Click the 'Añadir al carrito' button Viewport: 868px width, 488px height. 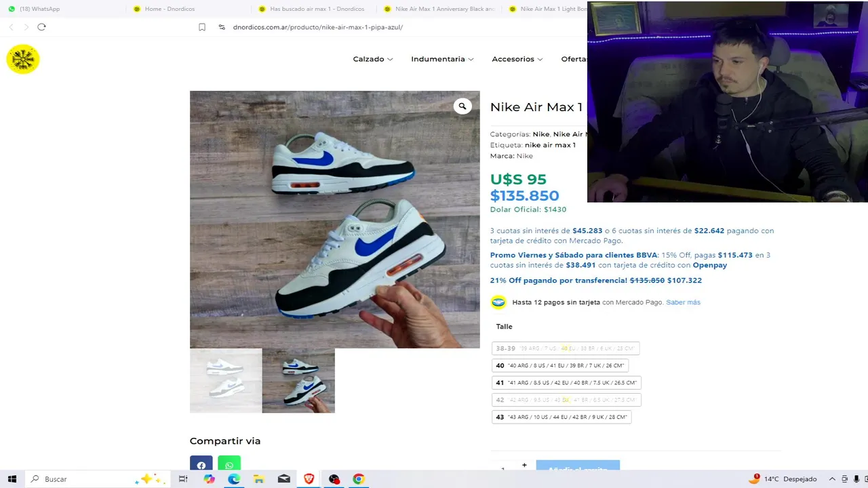point(578,466)
